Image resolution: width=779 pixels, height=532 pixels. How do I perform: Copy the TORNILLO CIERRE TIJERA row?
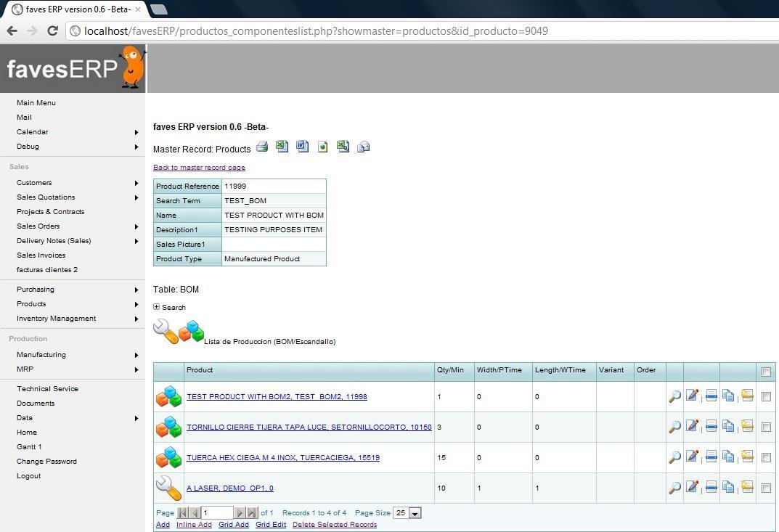pyautogui.click(x=729, y=427)
